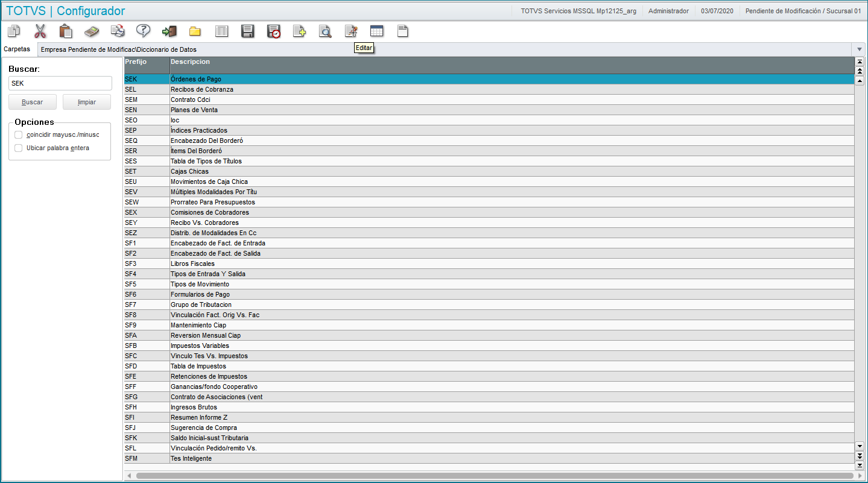Click the limpiar button
This screenshot has height=483, width=868.
click(x=87, y=102)
